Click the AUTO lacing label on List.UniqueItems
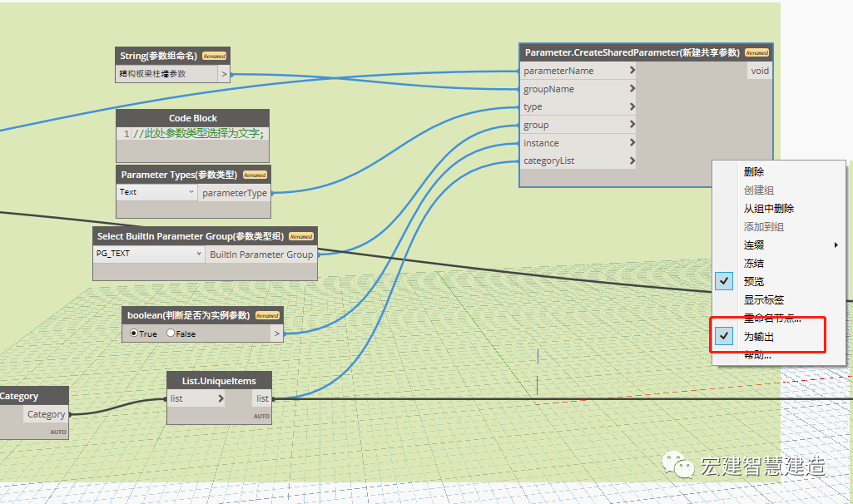This screenshot has height=504, width=853. point(261,417)
